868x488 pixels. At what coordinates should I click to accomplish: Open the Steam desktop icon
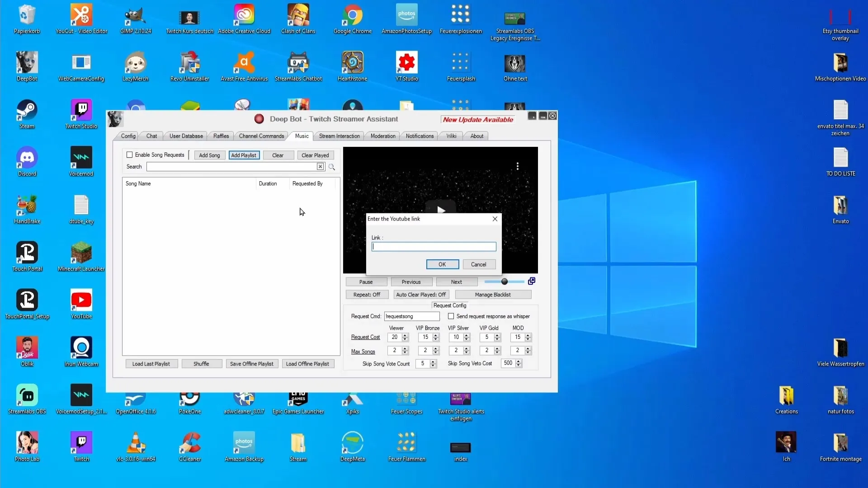point(27,114)
